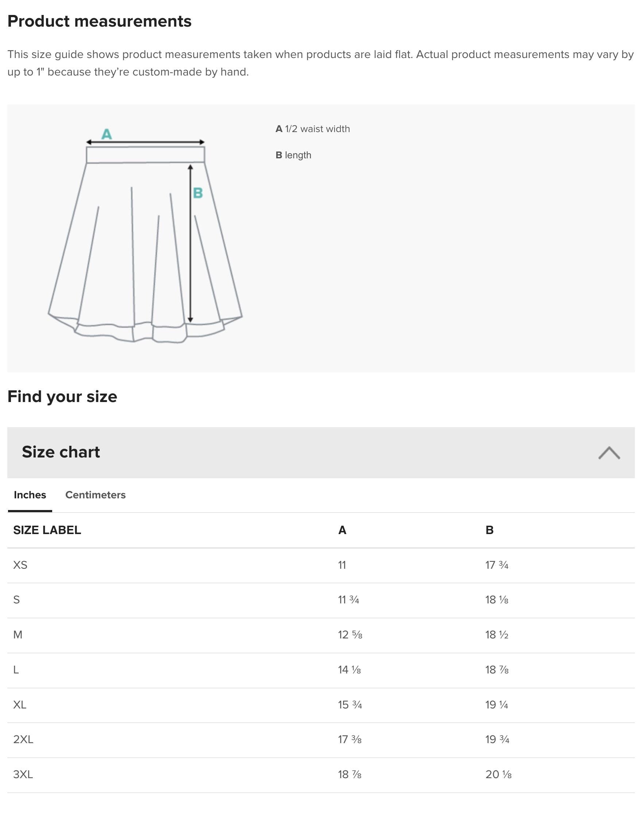Click the Product measurements heading
The image size is (644, 819).
coord(100,22)
